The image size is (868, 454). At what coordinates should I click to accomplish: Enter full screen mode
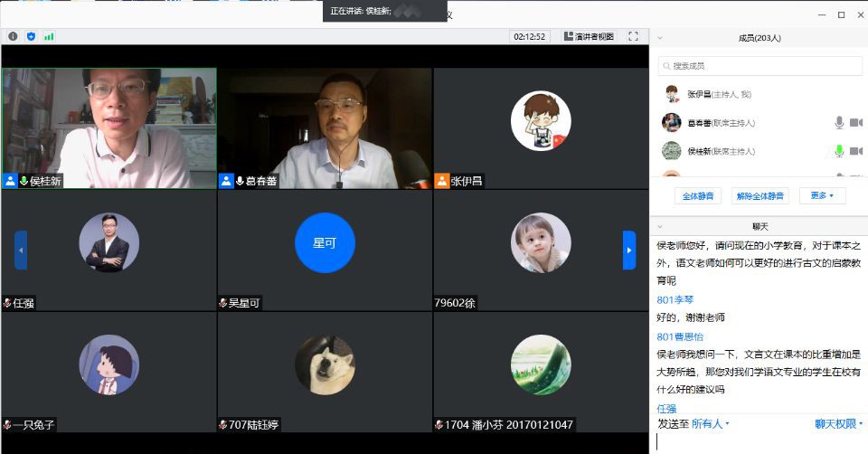[x=633, y=36]
